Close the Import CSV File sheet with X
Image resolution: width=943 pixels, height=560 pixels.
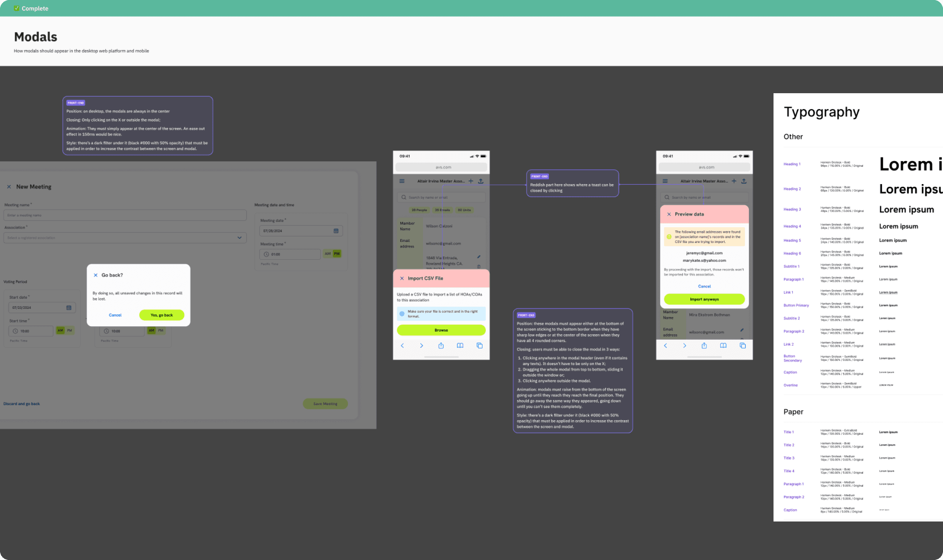402,278
